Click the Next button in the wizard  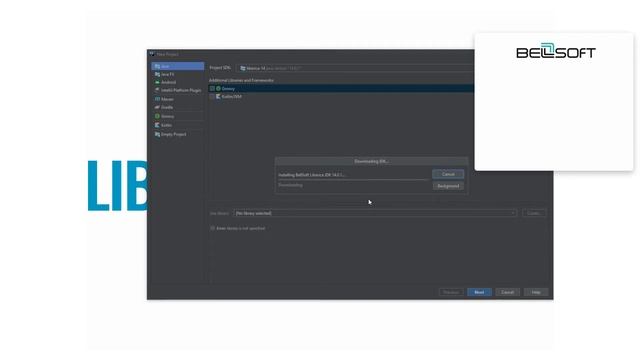pyautogui.click(x=479, y=292)
